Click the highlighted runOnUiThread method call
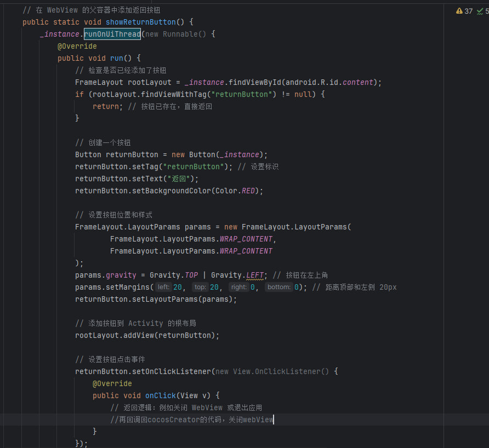The image size is (489, 448). pos(112,34)
